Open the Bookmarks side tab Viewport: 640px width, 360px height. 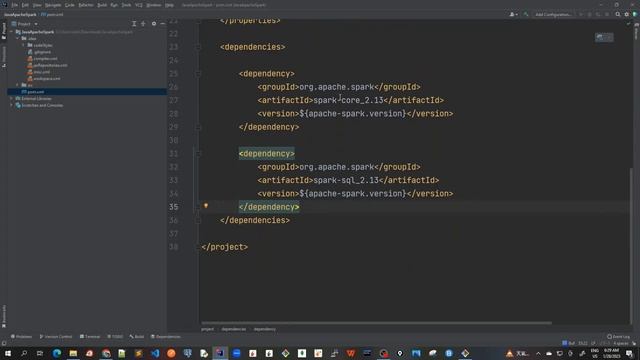click(4, 316)
